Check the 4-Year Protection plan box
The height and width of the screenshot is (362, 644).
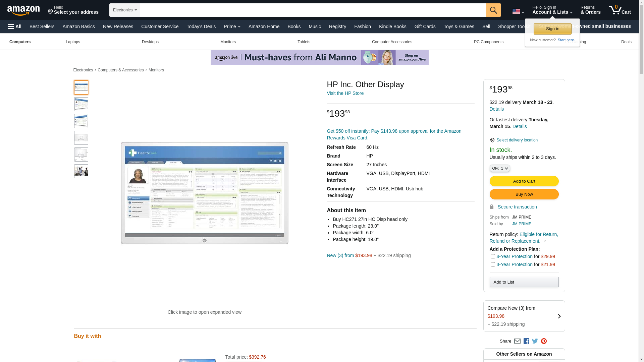click(493, 256)
